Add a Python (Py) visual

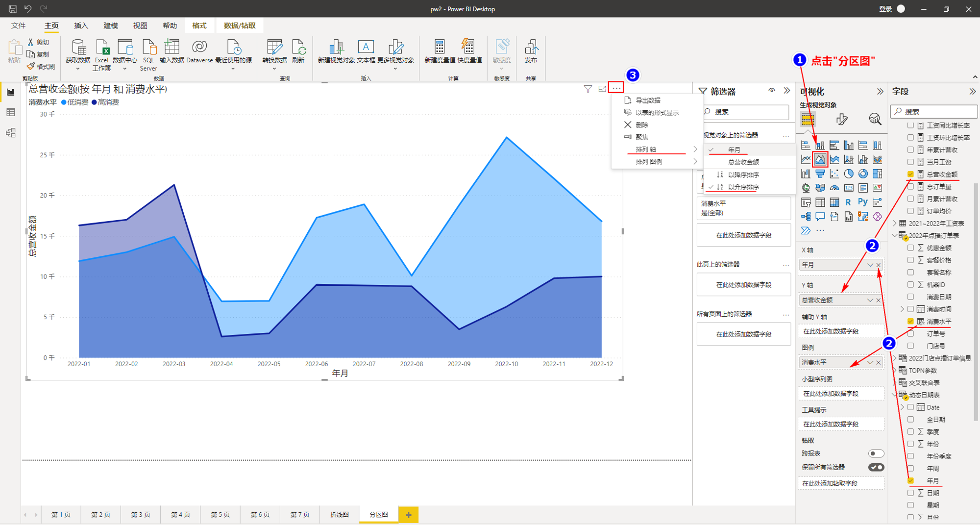[x=863, y=202]
